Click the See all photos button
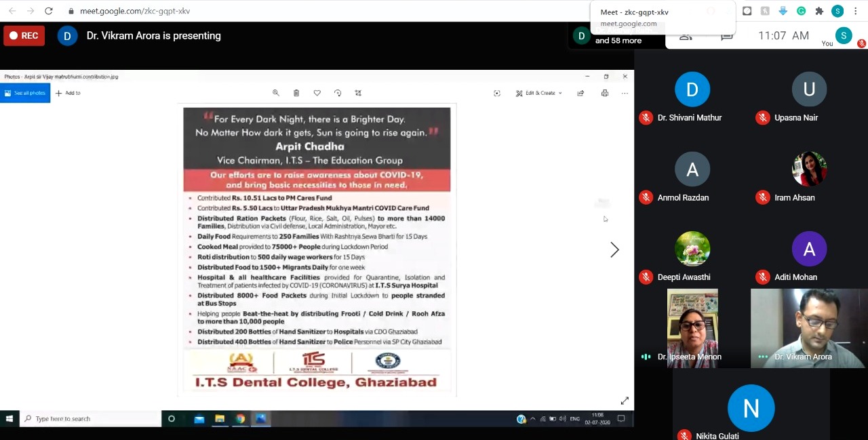The image size is (868, 440). click(x=25, y=93)
